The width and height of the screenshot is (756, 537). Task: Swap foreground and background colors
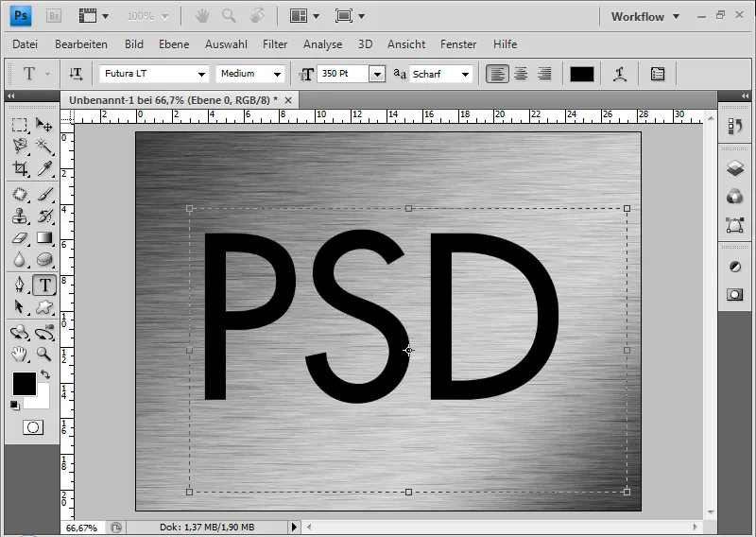[45, 374]
